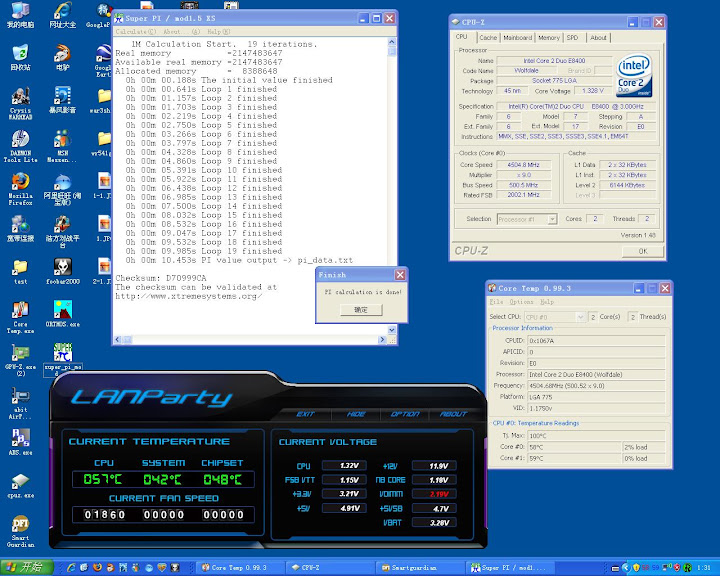The image size is (720, 576).
Task: Open the foobar2000 desktop shortcut
Action: click(62, 267)
